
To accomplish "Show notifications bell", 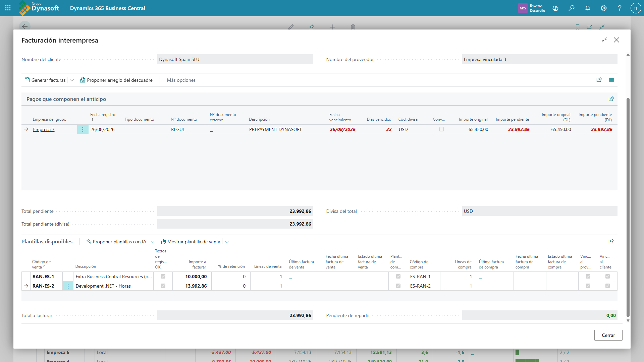I will (588, 8).
